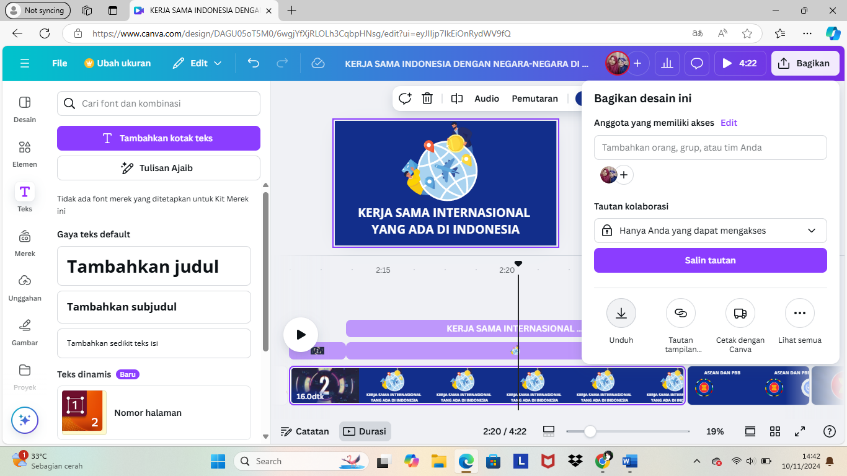Open the Unggahan uploads panel

tap(25, 285)
